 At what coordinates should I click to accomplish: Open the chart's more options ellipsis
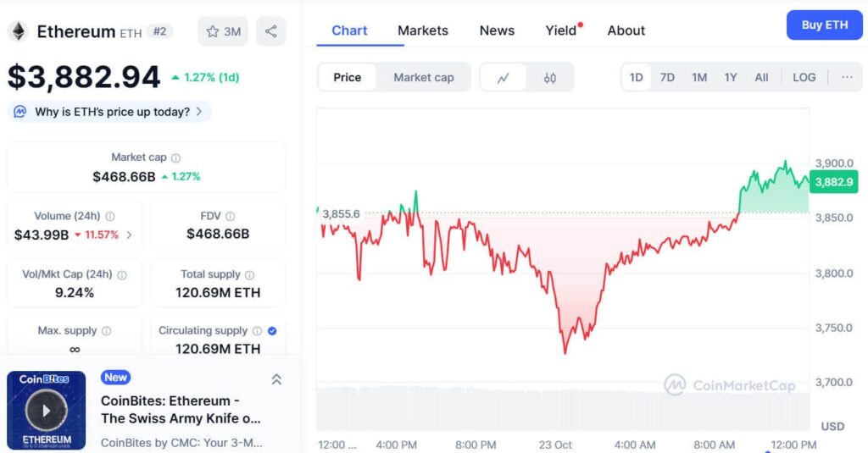pos(847,77)
